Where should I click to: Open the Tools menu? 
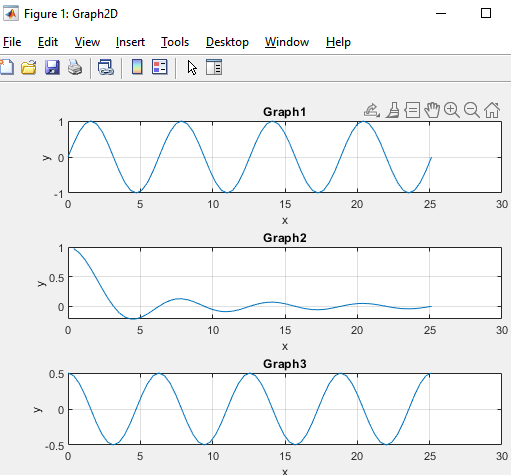point(175,42)
